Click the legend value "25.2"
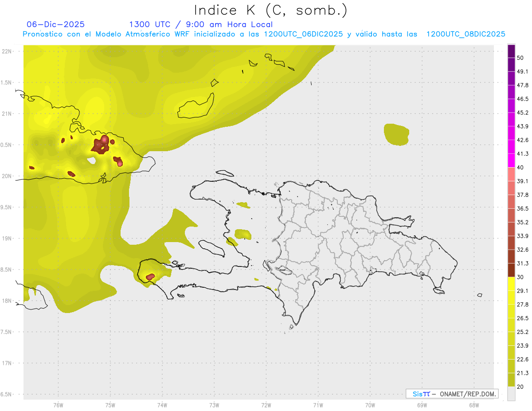The width and height of the screenshot is (532, 411). pyautogui.click(x=523, y=332)
